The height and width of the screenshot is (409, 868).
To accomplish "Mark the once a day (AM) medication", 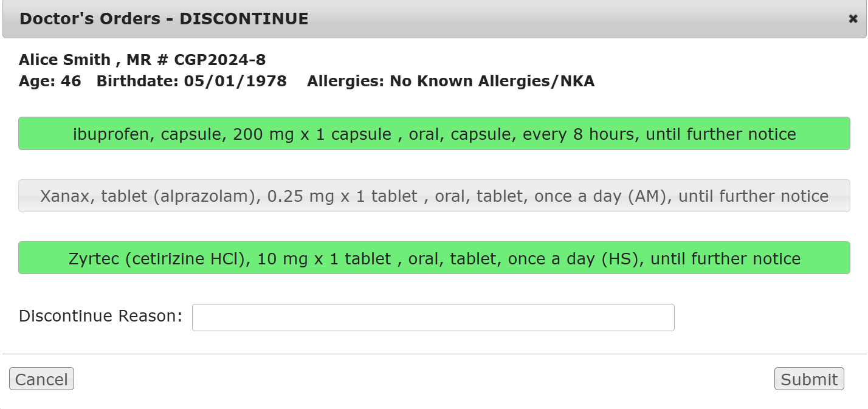I will pyautogui.click(x=434, y=196).
